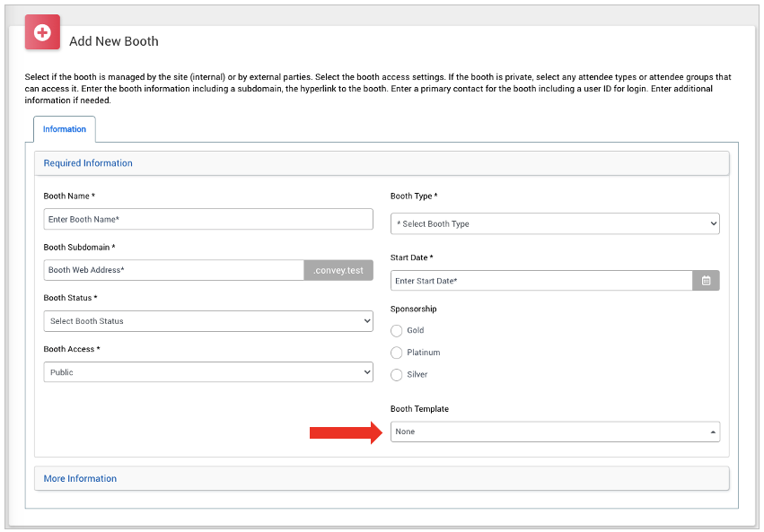
Task: Click the Booth Name label
Action: [69, 196]
